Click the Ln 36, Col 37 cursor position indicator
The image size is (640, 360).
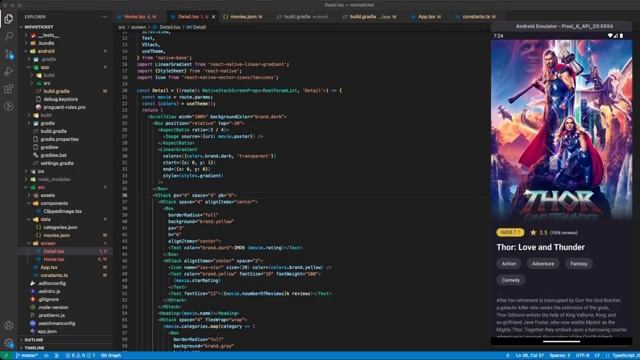(x=530, y=356)
